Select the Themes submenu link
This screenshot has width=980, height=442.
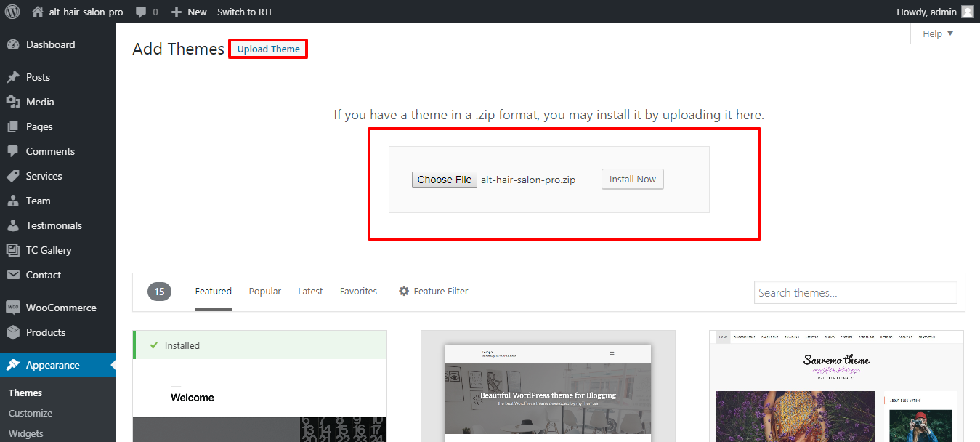pos(25,393)
